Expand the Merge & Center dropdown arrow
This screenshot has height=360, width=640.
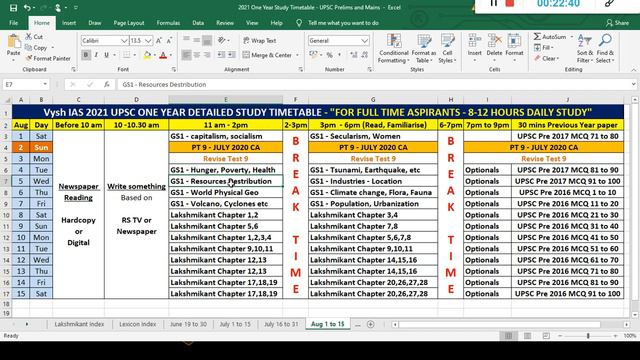297,55
